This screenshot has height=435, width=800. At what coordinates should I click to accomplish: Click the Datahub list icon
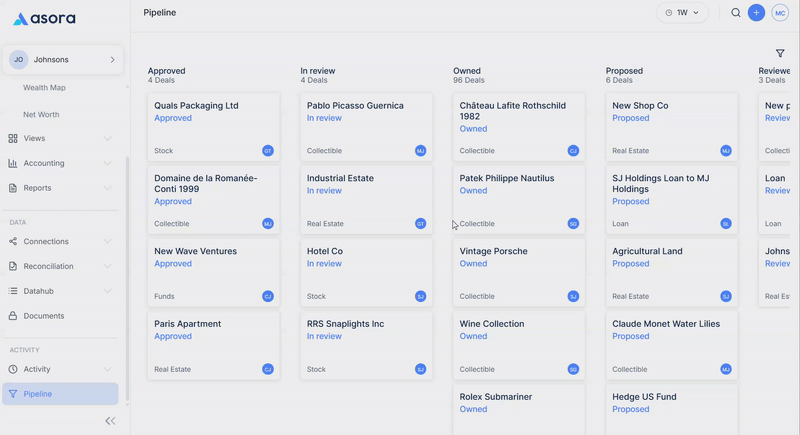pos(13,291)
